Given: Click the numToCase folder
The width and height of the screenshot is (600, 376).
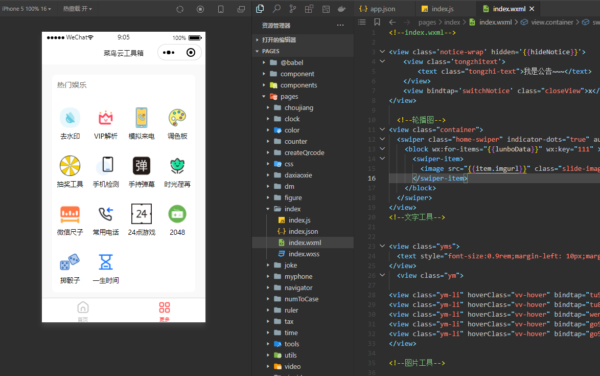Looking at the screenshot, I should click(x=301, y=299).
